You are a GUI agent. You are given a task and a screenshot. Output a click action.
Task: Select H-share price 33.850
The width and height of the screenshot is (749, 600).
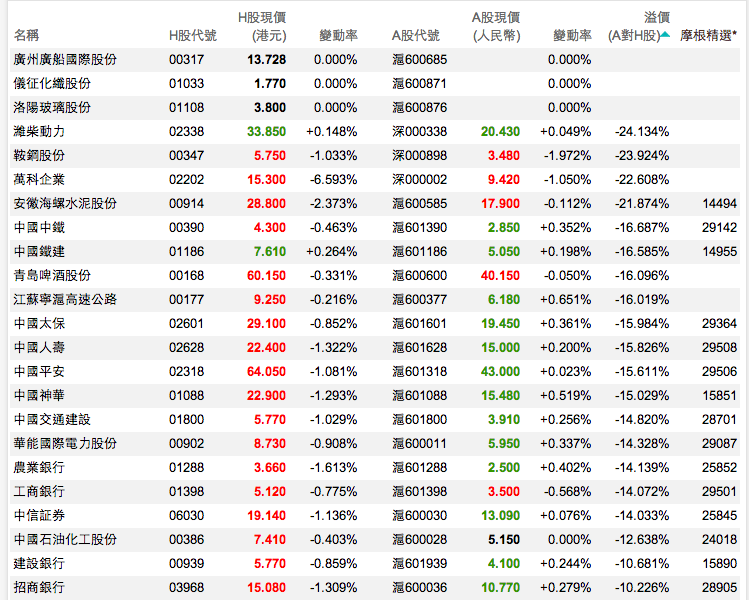pos(267,131)
